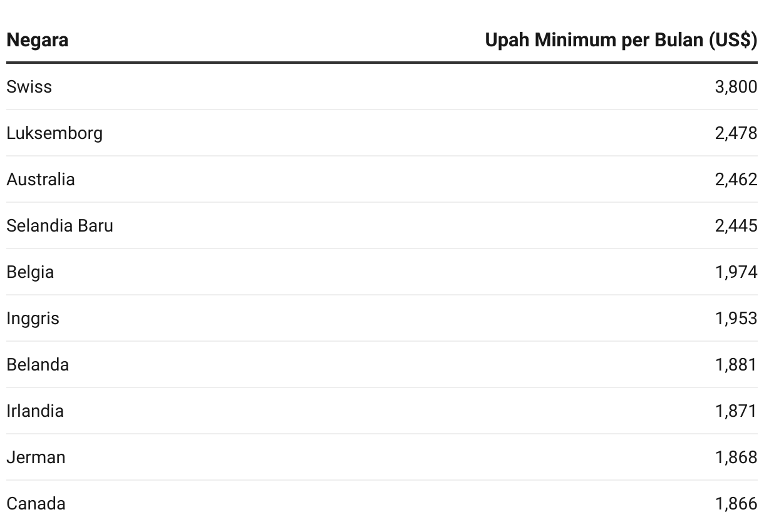The image size is (764, 532).
Task: Select the Canada row label
Action: pyautogui.click(x=36, y=503)
